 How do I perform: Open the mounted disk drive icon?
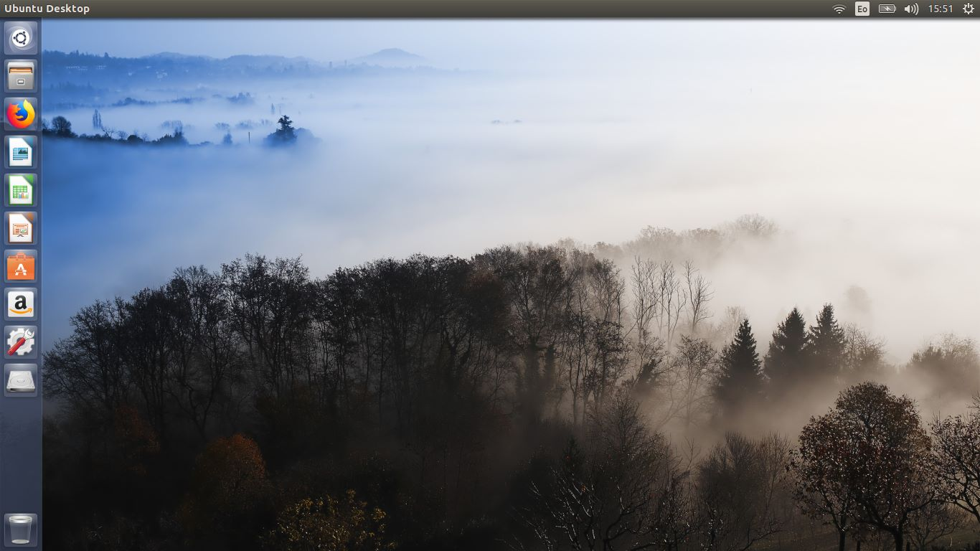21,380
